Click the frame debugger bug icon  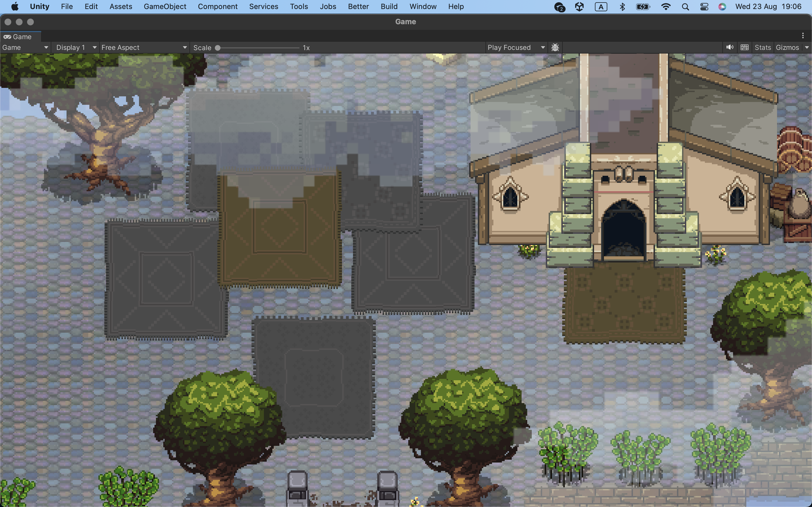555,47
